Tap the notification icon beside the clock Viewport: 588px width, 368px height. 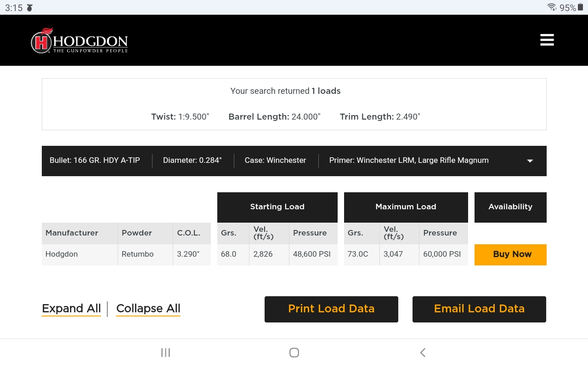30,8
